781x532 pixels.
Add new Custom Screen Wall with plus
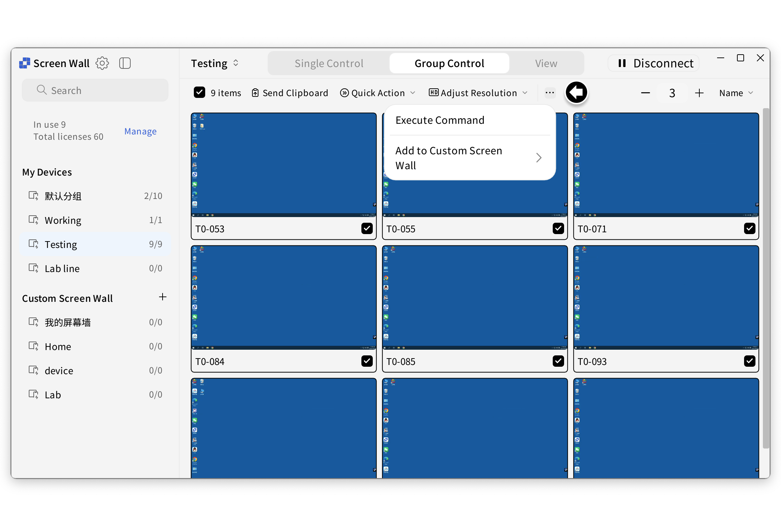click(163, 297)
